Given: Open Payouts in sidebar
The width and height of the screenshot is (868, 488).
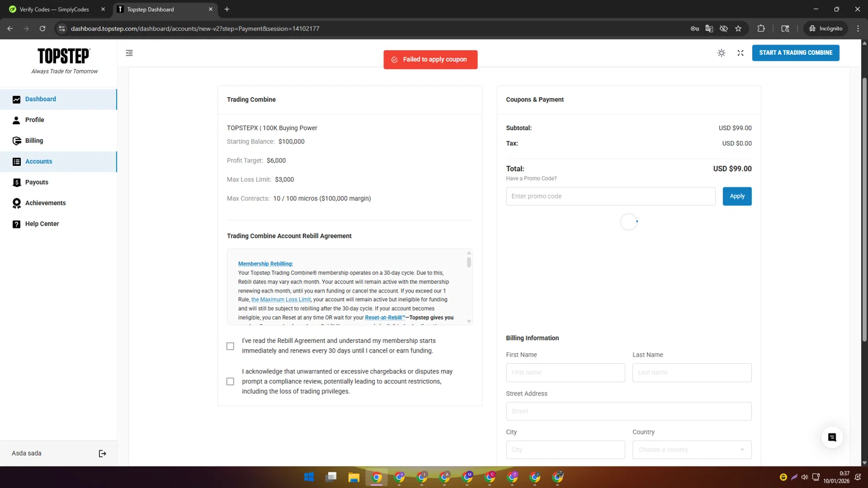Looking at the screenshot, I should [x=58, y=183].
